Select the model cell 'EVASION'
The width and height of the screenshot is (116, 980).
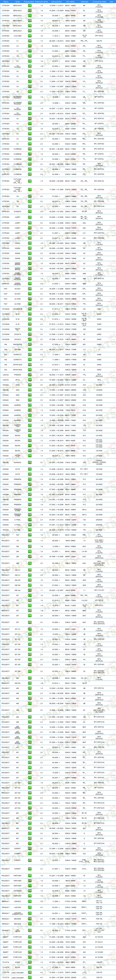pos(18,212)
